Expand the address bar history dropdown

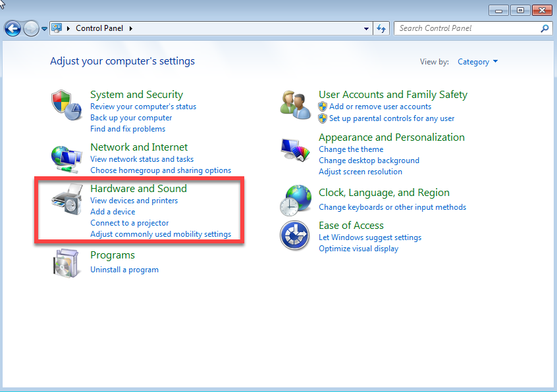click(x=367, y=28)
